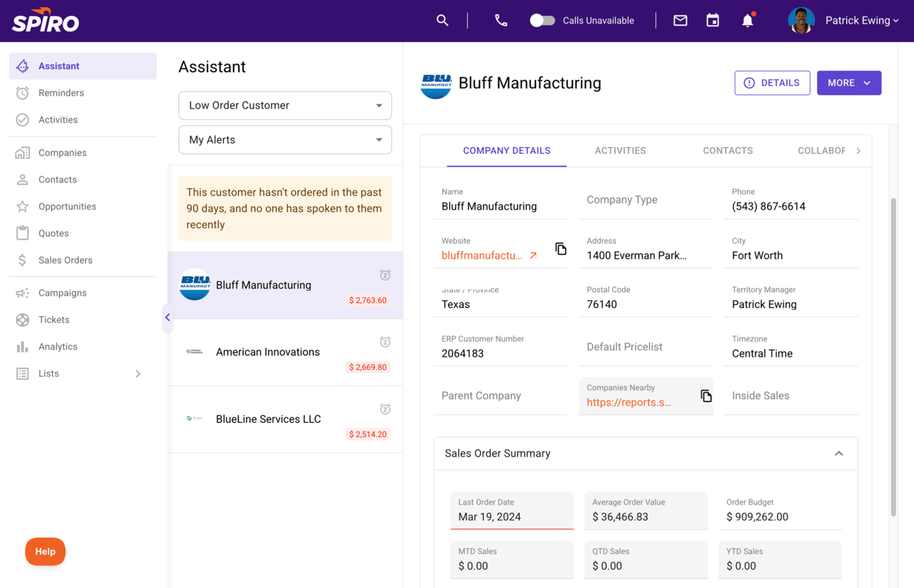Open Activities from the sidebar

tap(83, 120)
